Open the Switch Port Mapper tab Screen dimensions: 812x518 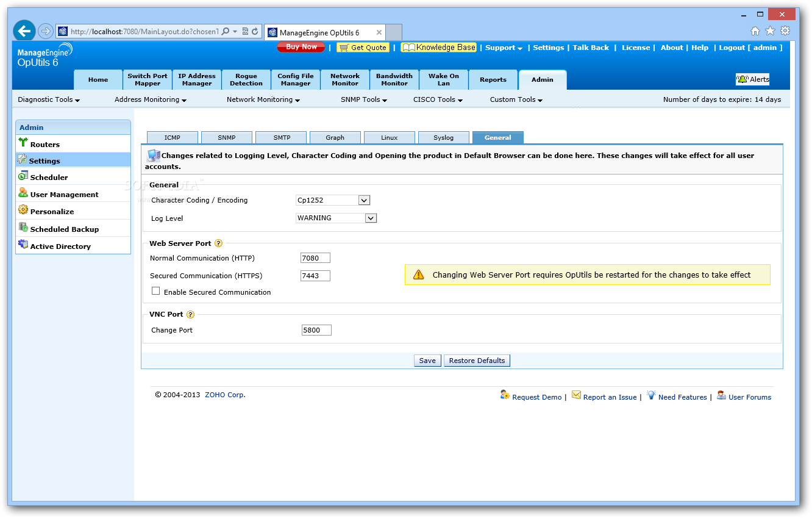coord(148,80)
